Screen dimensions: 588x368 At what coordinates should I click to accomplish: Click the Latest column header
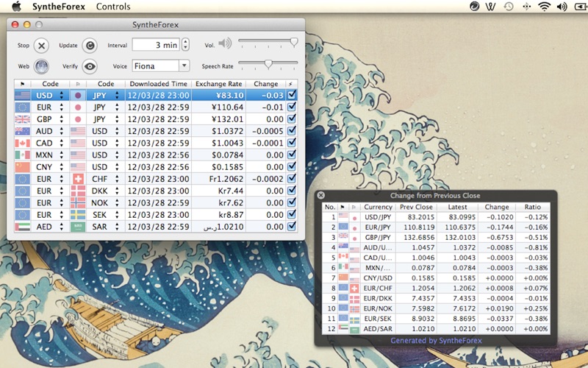[x=457, y=207]
